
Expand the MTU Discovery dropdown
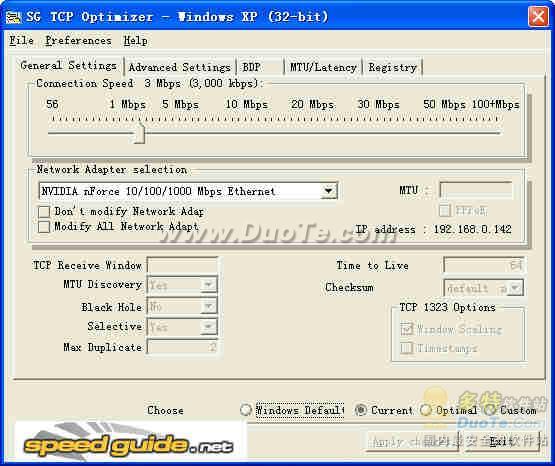tap(208, 285)
